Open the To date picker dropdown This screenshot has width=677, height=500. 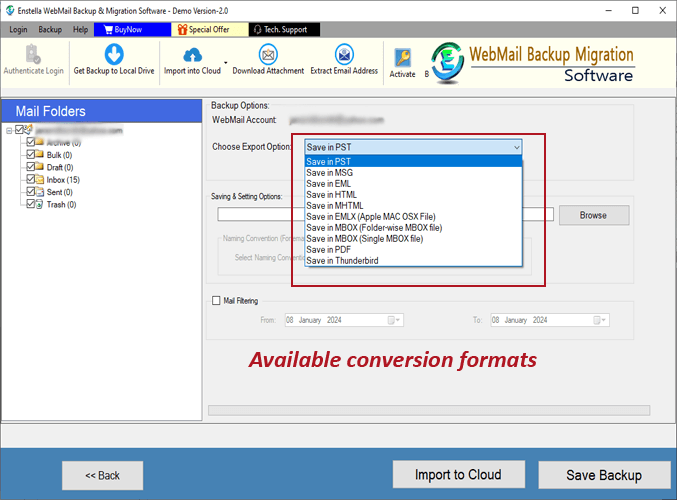(x=600, y=320)
